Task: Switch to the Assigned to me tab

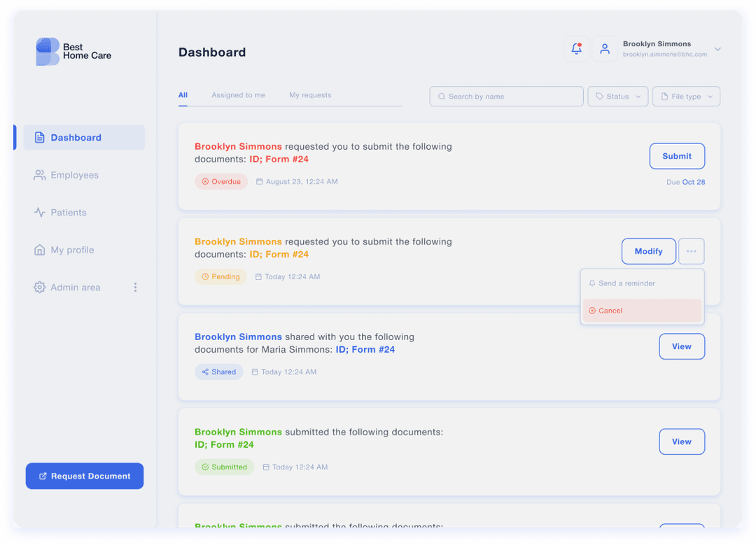Action: pyautogui.click(x=238, y=95)
